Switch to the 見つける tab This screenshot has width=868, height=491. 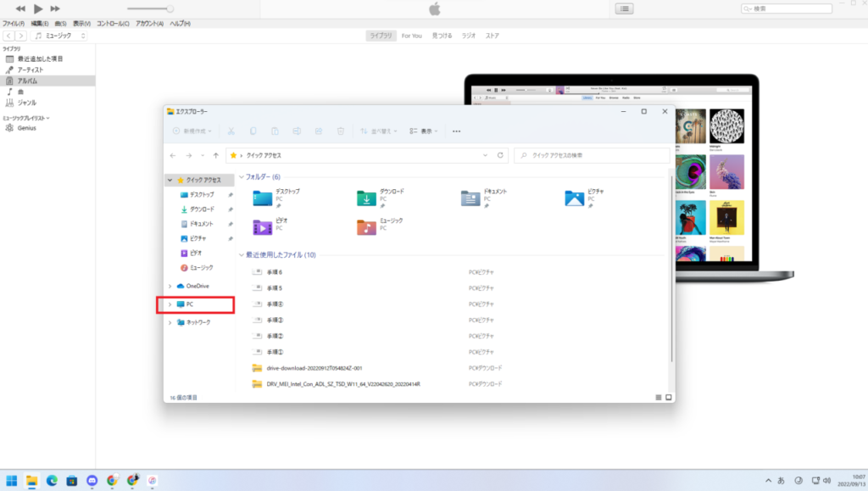[442, 36]
